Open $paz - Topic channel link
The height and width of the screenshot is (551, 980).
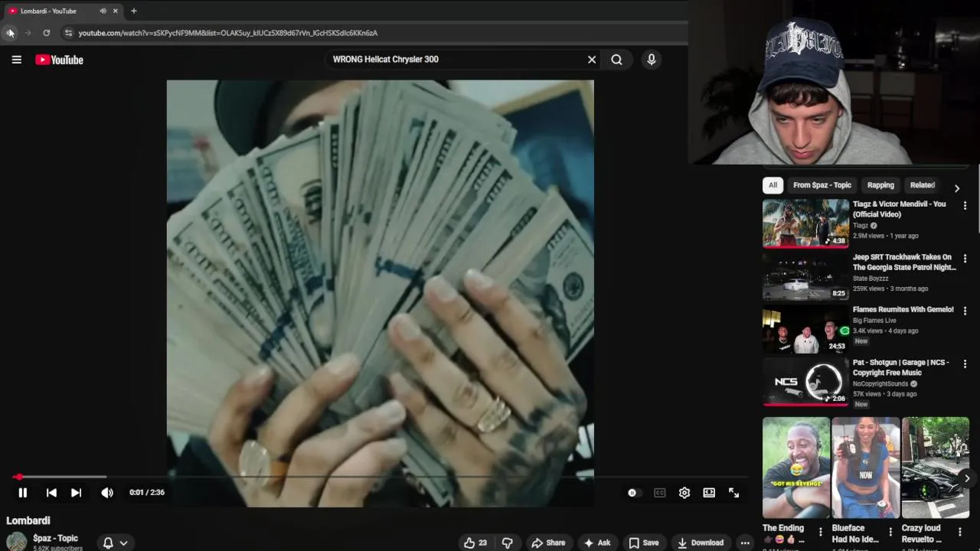coord(55,538)
